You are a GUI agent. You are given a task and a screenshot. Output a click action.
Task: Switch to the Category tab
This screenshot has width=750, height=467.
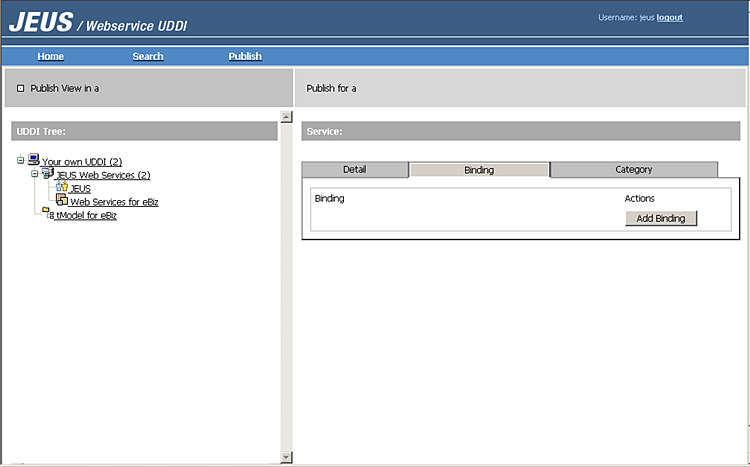(x=633, y=169)
